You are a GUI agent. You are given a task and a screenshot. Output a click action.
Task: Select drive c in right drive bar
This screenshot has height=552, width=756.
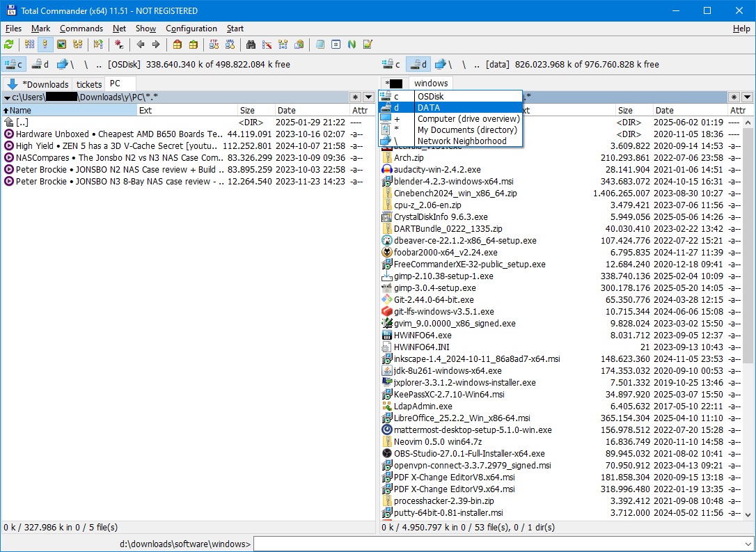(x=391, y=64)
